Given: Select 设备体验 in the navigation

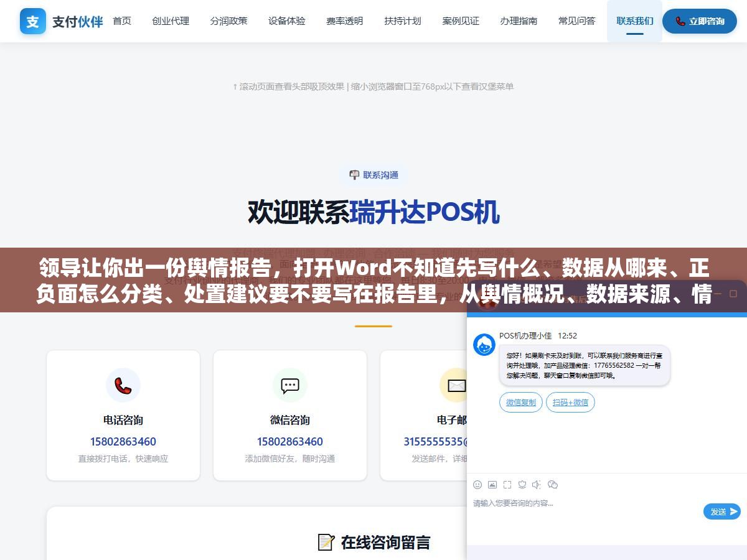Looking at the screenshot, I should point(287,21).
